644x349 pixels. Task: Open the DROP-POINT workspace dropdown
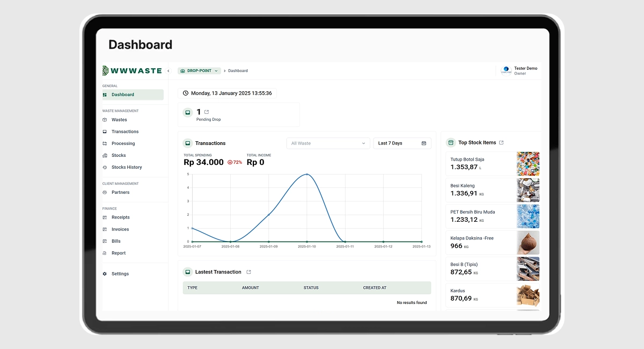pos(199,70)
